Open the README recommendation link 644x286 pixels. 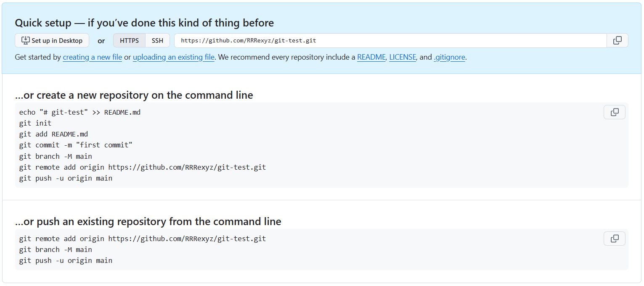pyautogui.click(x=371, y=57)
